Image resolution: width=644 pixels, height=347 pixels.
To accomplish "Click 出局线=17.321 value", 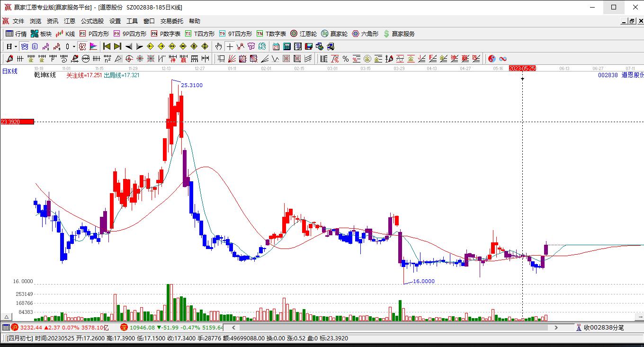I will (122, 75).
